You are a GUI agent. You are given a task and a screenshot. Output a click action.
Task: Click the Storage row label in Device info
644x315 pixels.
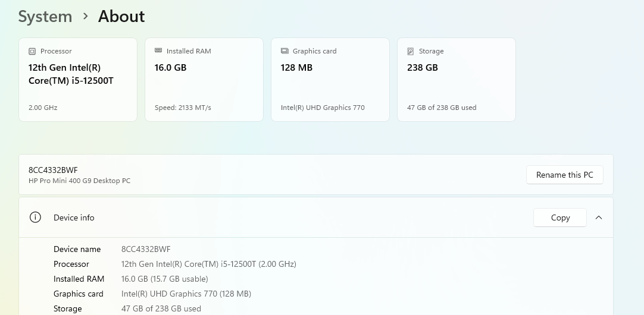point(67,308)
